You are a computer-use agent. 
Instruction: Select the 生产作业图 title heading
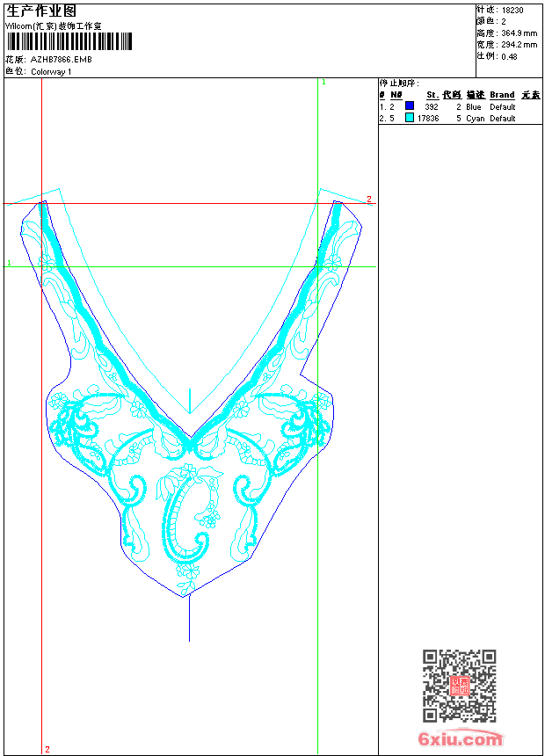pos(41,11)
